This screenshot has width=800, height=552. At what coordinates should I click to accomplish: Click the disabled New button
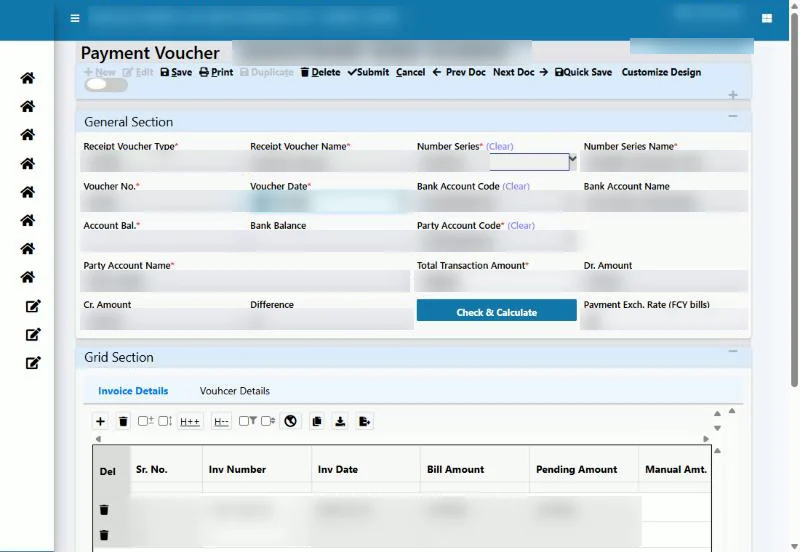pos(100,72)
